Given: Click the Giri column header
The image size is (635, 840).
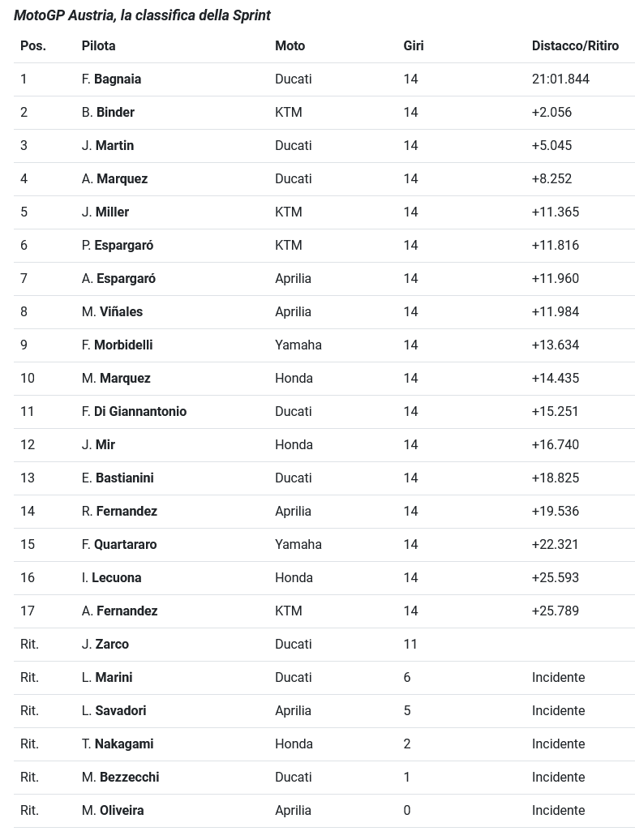Looking at the screenshot, I should (414, 46).
